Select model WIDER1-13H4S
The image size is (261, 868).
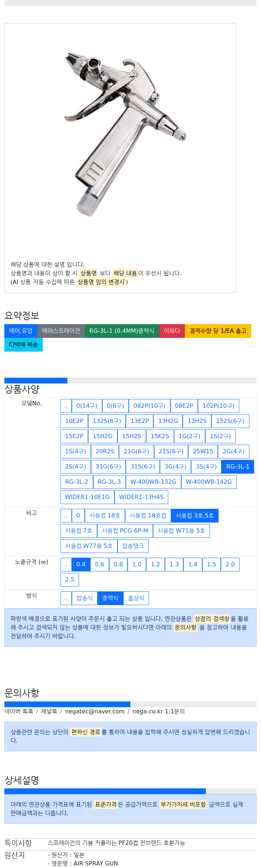(x=141, y=497)
